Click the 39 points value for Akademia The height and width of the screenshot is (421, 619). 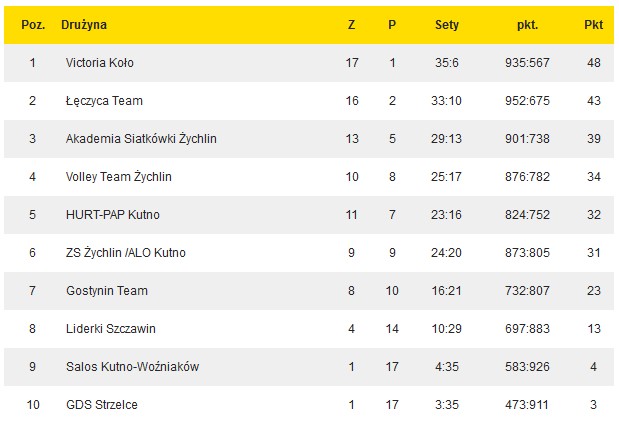click(x=593, y=139)
